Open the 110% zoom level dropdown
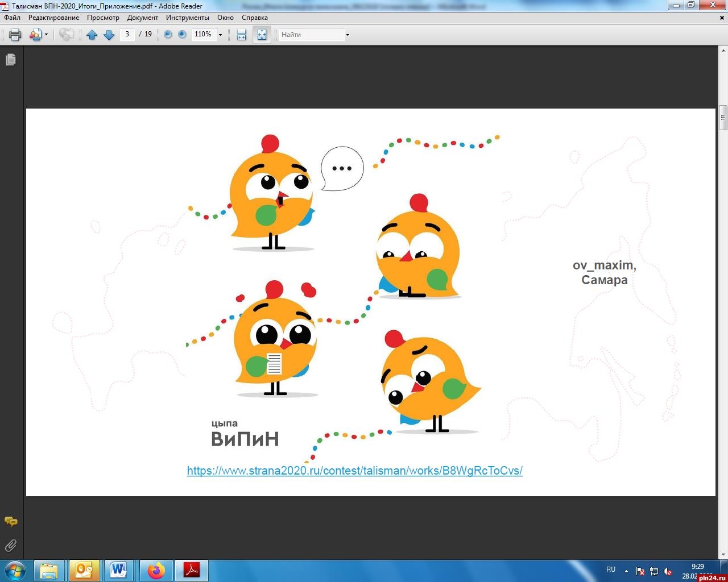This screenshot has width=728, height=582. [x=220, y=35]
